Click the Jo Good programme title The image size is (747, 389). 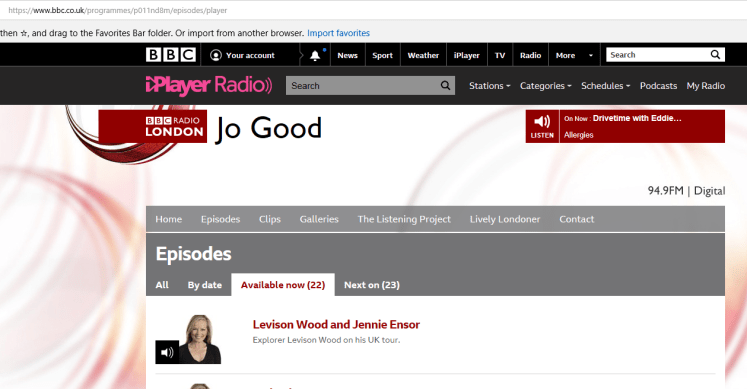tap(269, 128)
